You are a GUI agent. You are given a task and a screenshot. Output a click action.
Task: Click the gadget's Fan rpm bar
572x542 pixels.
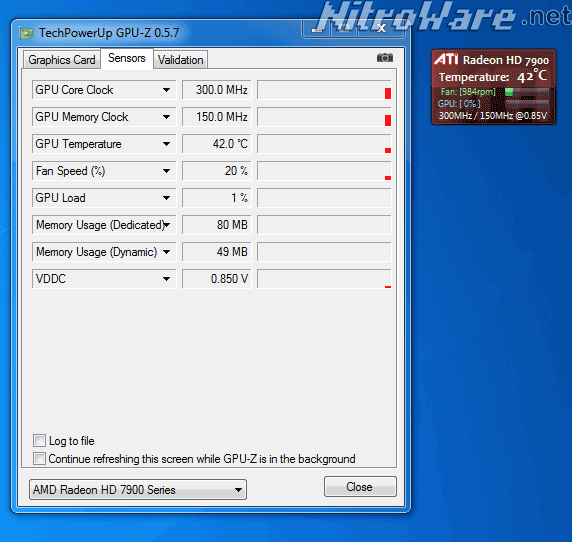(527, 92)
